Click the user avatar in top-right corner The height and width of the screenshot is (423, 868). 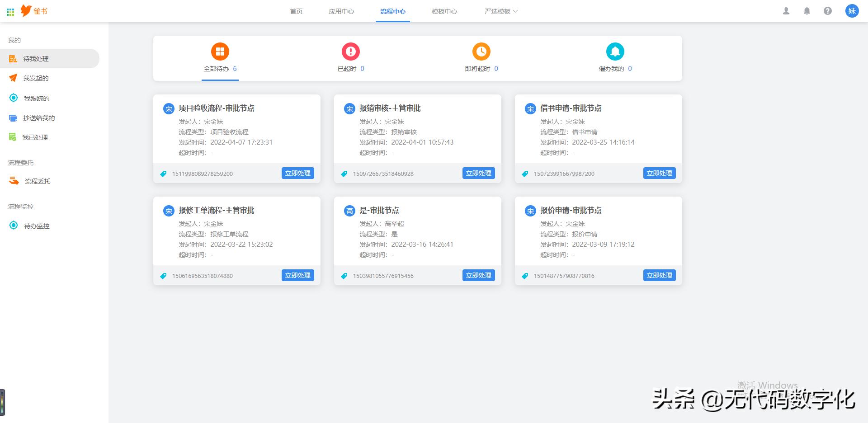[x=853, y=11]
